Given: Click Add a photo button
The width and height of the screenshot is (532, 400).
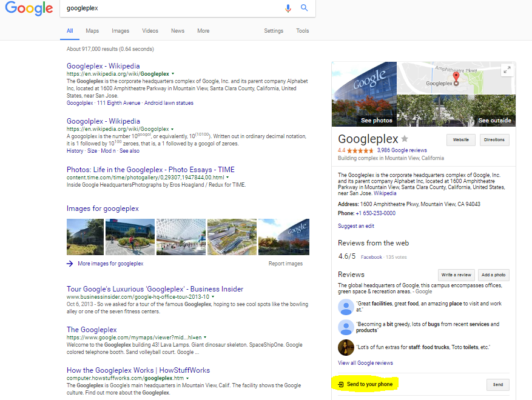Looking at the screenshot, I should 494,275.
